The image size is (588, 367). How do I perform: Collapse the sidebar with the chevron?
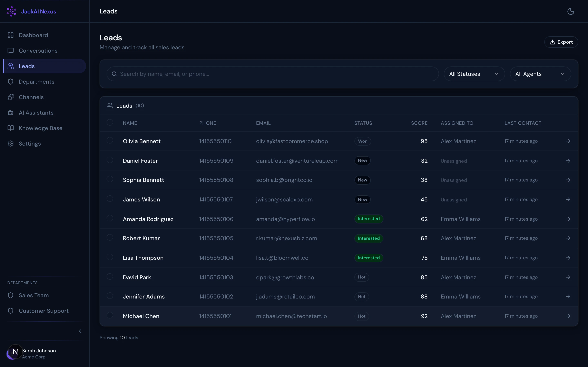[x=80, y=331]
